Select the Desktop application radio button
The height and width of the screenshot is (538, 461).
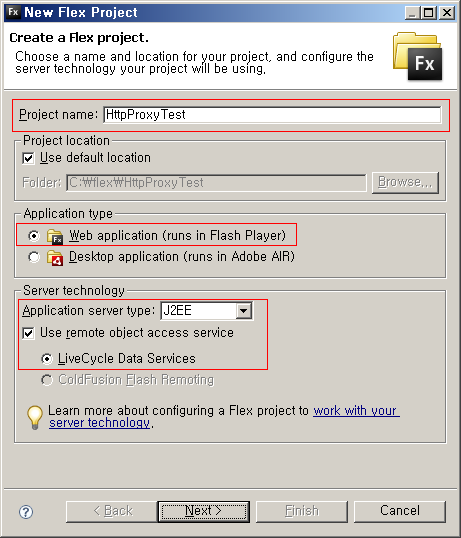[x=34, y=257]
